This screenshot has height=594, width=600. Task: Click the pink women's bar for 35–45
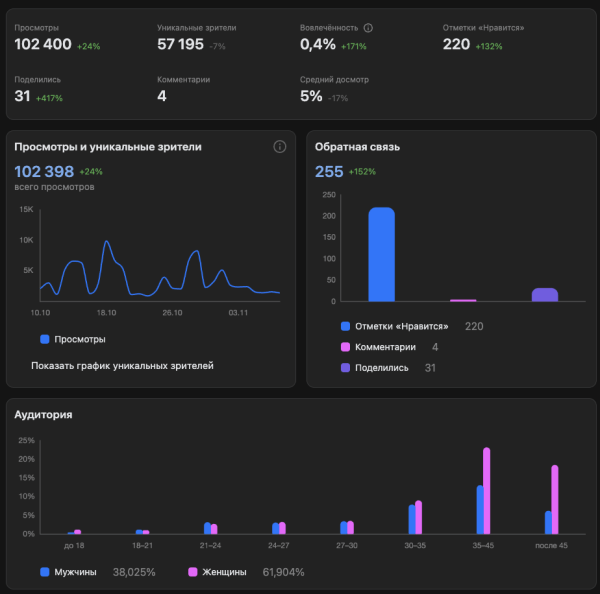pos(487,491)
